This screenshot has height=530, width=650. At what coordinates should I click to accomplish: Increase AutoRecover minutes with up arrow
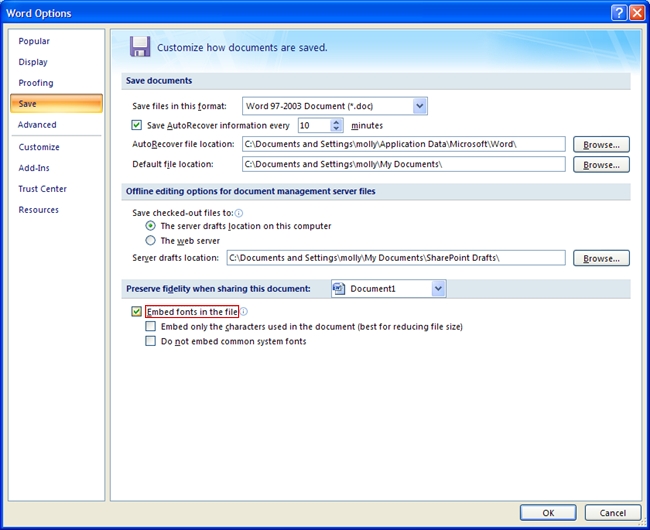point(336,122)
